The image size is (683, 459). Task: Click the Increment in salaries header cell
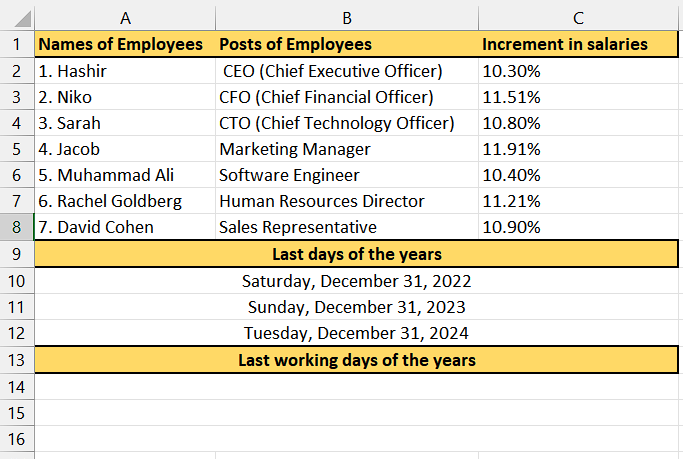[x=578, y=44]
